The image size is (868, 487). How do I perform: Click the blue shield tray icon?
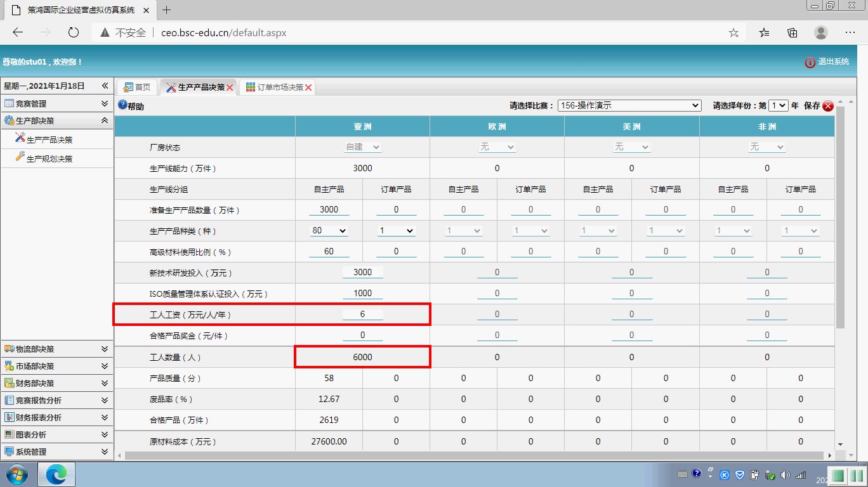coord(740,474)
